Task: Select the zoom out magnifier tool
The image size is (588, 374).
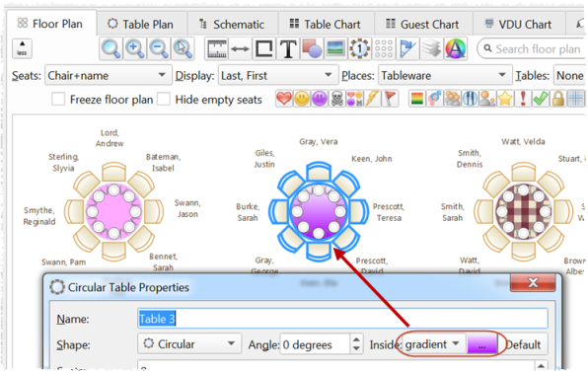Action: 158,48
